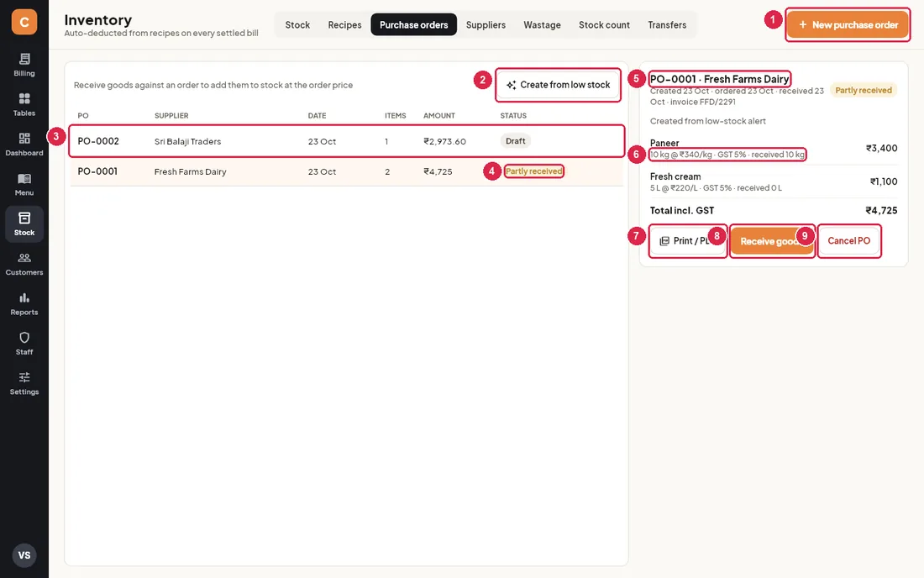Go to the Dashboard in the sidebar
The height and width of the screenshot is (578, 924).
pos(24,144)
